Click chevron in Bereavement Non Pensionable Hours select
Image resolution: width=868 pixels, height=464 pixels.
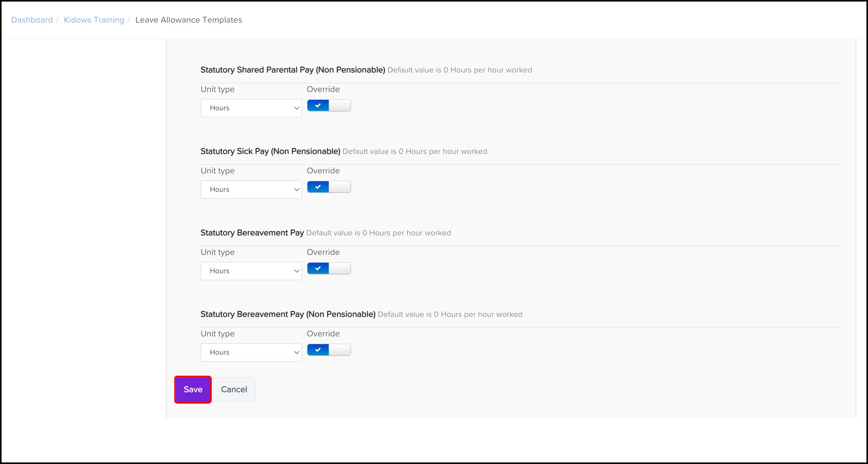tap(297, 352)
